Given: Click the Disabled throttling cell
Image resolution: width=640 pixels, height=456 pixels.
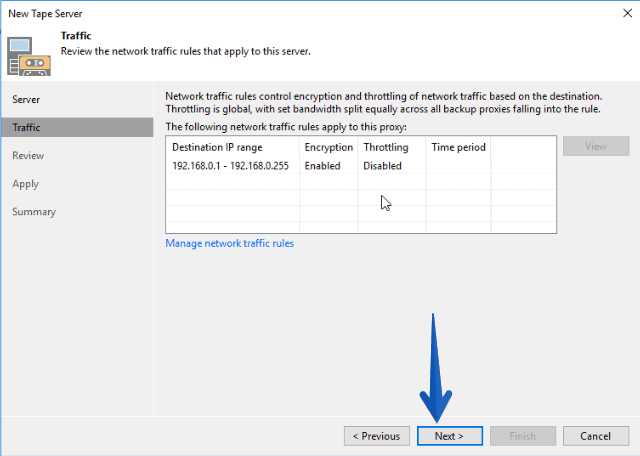Looking at the screenshot, I should [x=382, y=166].
